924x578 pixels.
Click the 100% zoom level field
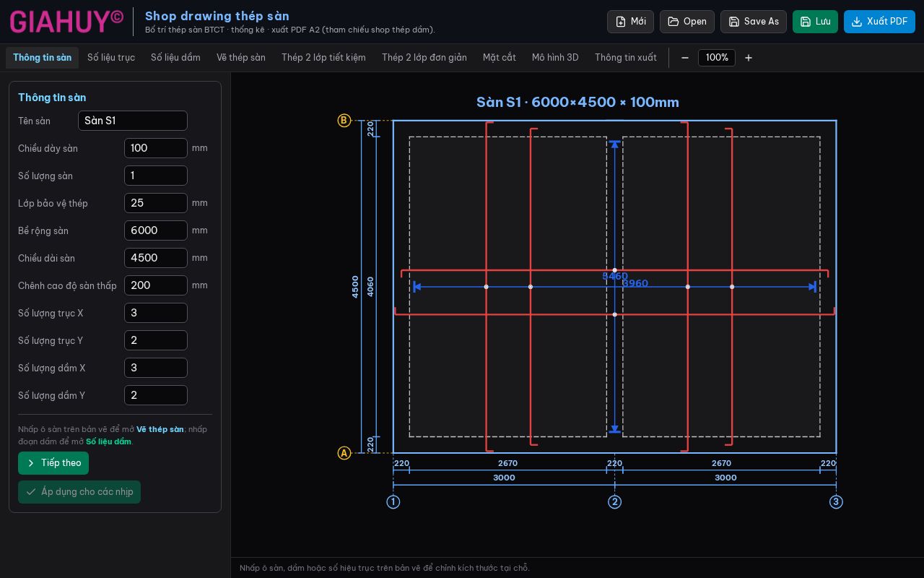tap(717, 58)
